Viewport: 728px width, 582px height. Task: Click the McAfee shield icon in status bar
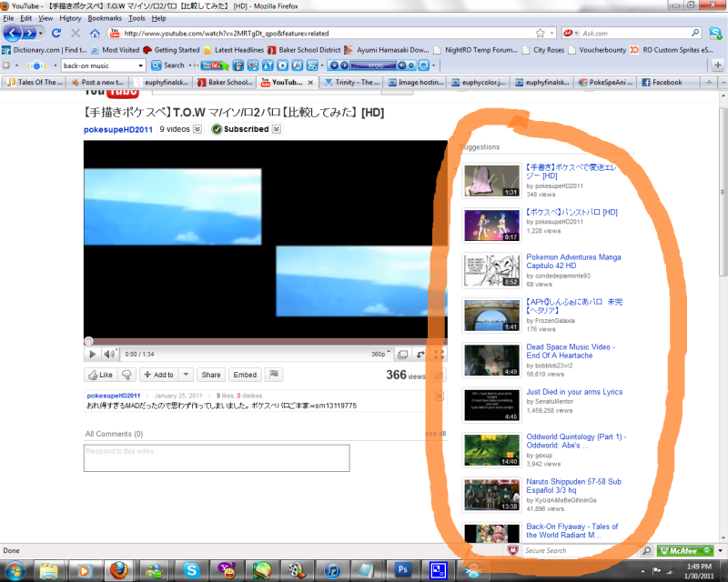click(x=512, y=550)
